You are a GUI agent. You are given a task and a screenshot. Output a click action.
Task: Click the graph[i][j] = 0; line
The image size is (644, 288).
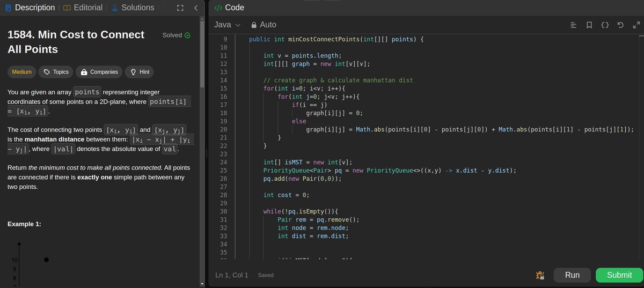[335, 113]
